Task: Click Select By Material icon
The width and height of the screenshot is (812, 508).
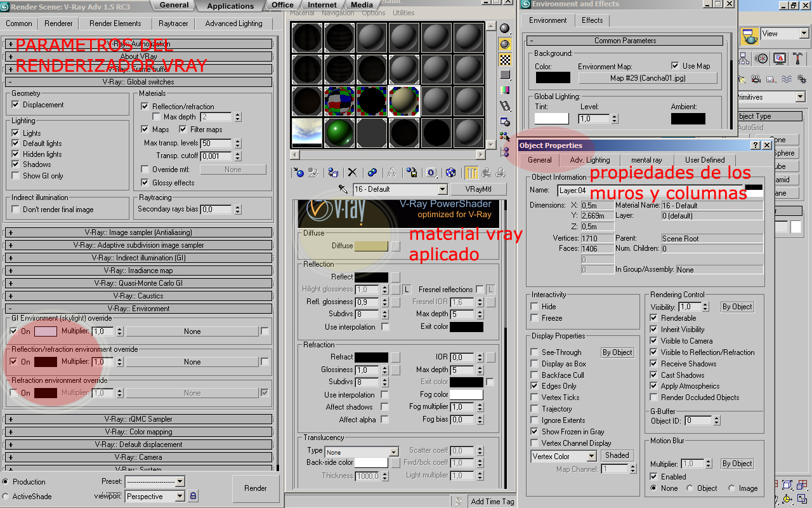Action: (505, 137)
